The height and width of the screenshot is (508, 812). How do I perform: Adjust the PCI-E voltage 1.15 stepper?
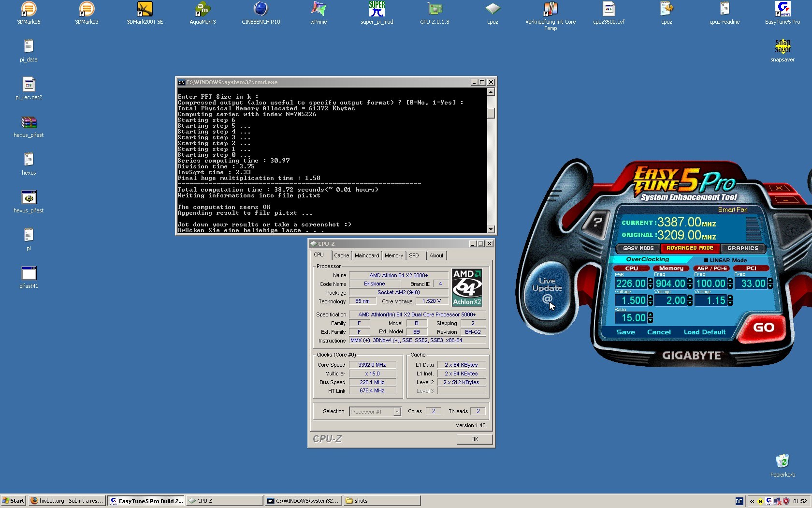click(x=730, y=300)
